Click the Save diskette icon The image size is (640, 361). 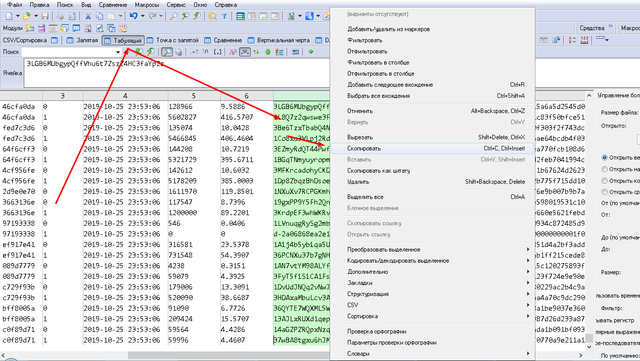pos(45,16)
